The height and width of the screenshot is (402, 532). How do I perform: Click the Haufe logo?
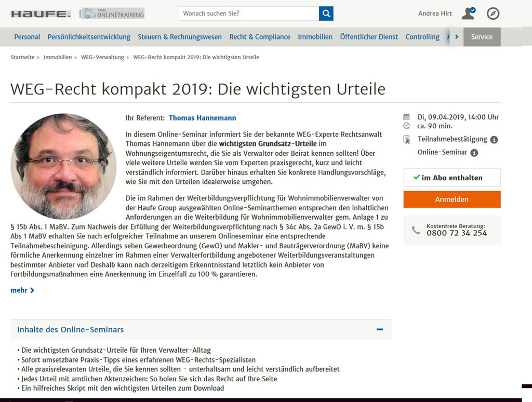click(41, 14)
